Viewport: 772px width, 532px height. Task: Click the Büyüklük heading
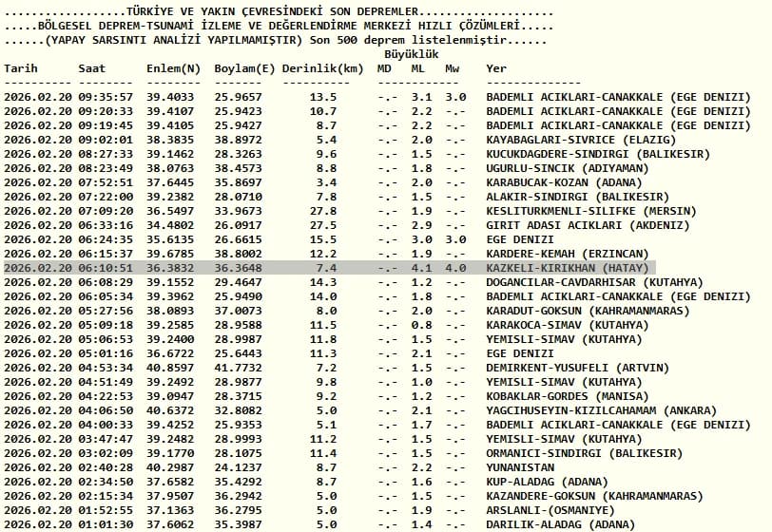coord(411,54)
